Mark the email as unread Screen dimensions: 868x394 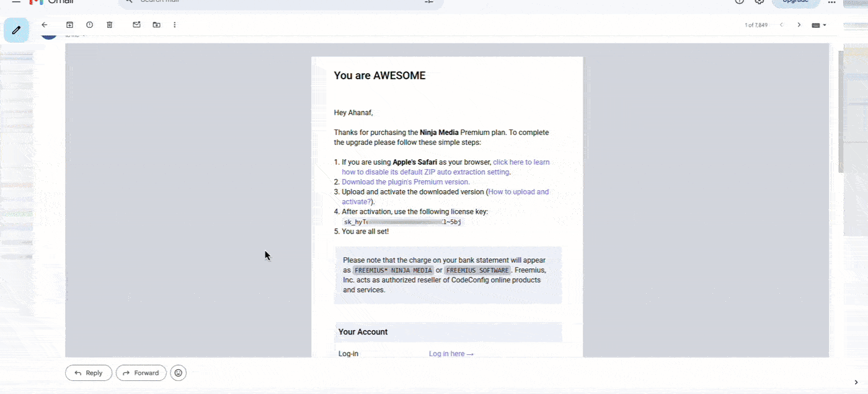click(136, 25)
